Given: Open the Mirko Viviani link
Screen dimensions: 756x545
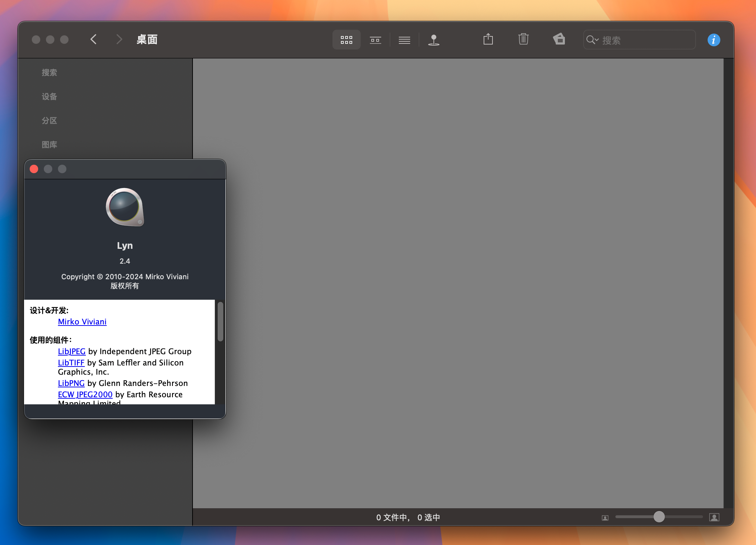Looking at the screenshot, I should point(82,322).
